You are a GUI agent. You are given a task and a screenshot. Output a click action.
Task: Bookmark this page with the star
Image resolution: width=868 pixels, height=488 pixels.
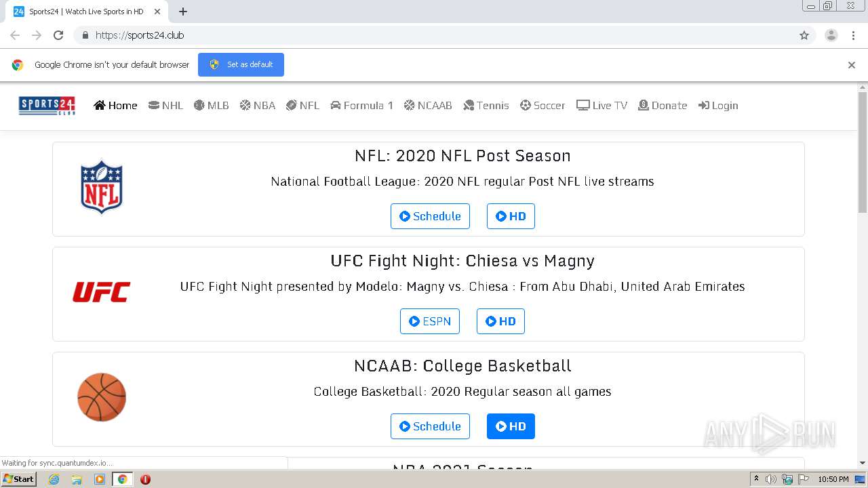coord(804,35)
